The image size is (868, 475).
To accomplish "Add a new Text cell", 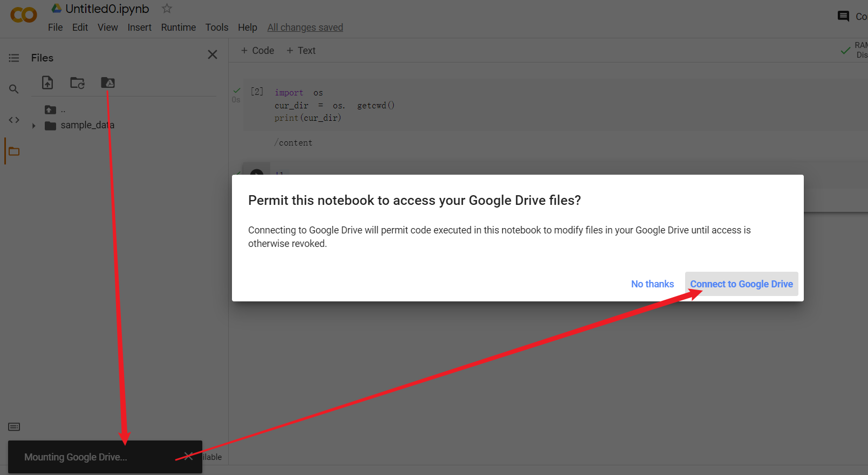I will click(301, 51).
